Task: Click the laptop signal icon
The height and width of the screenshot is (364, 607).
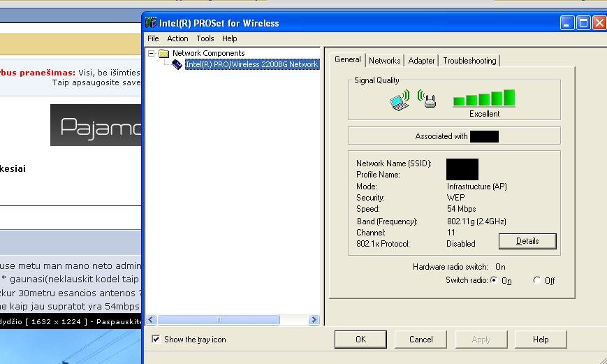Action: 400,101
